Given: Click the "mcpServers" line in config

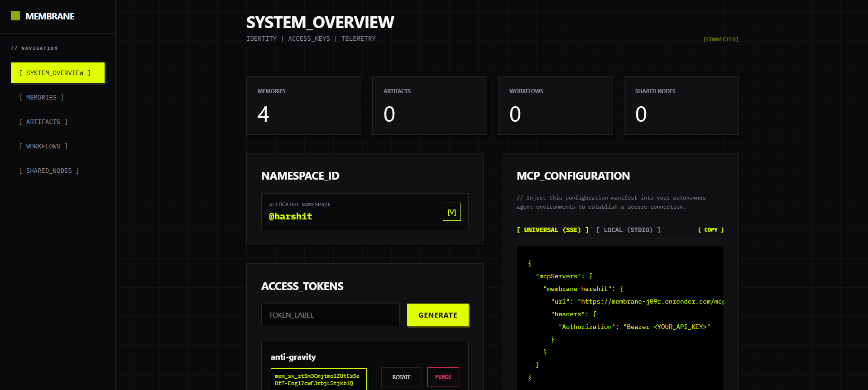Looking at the screenshot, I should [564, 276].
